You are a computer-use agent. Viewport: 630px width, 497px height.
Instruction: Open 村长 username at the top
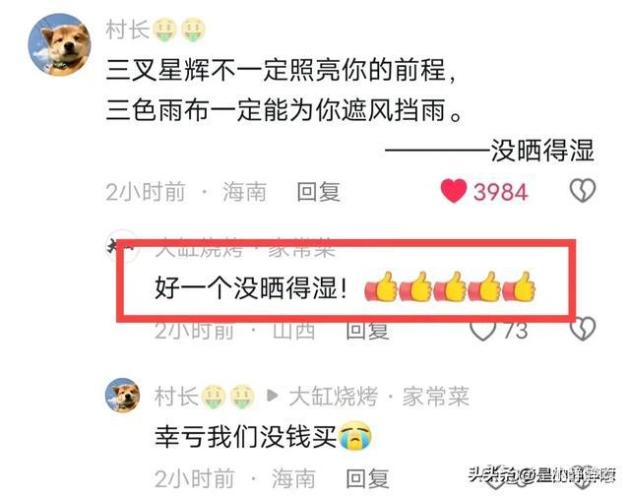127,29
